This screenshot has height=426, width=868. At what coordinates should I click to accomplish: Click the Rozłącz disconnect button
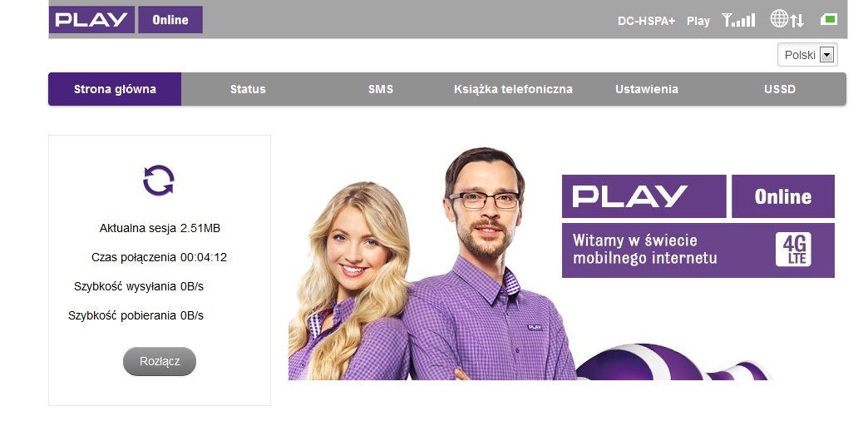160,362
